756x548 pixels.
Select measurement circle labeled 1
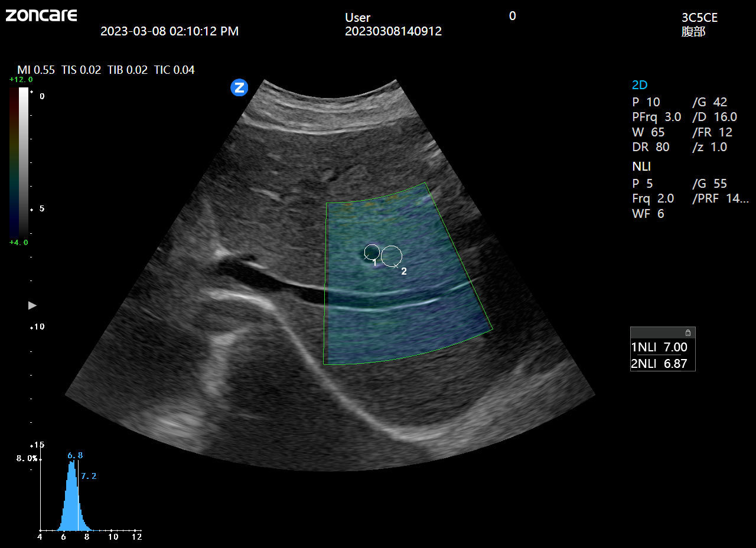pos(372,252)
